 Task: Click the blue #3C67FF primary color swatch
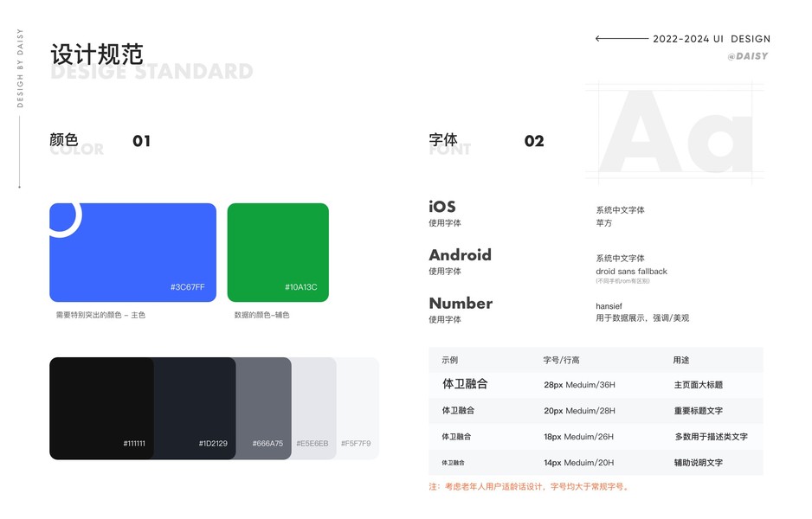point(132,252)
